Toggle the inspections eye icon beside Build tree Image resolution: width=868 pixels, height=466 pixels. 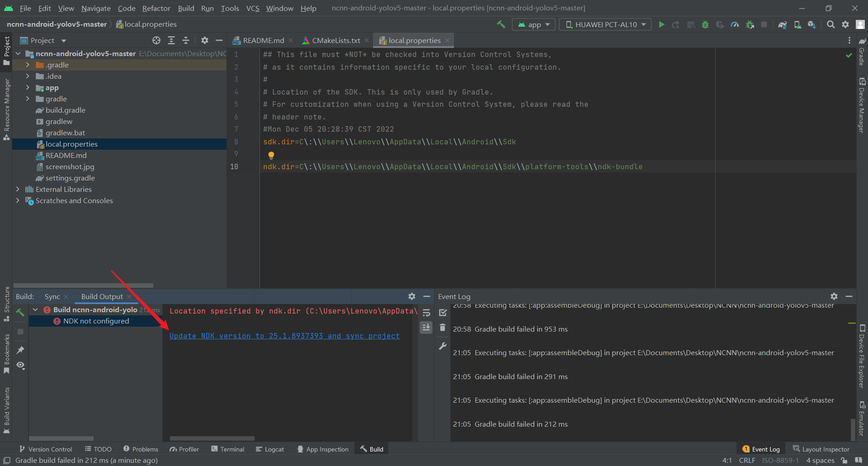20,366
